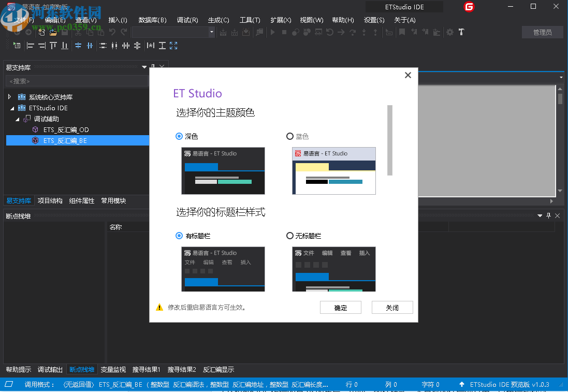The height and width of the screenshot is (392, 568).
Task: Open the 扩展(X) menu
Action: [x=280, y=20]
